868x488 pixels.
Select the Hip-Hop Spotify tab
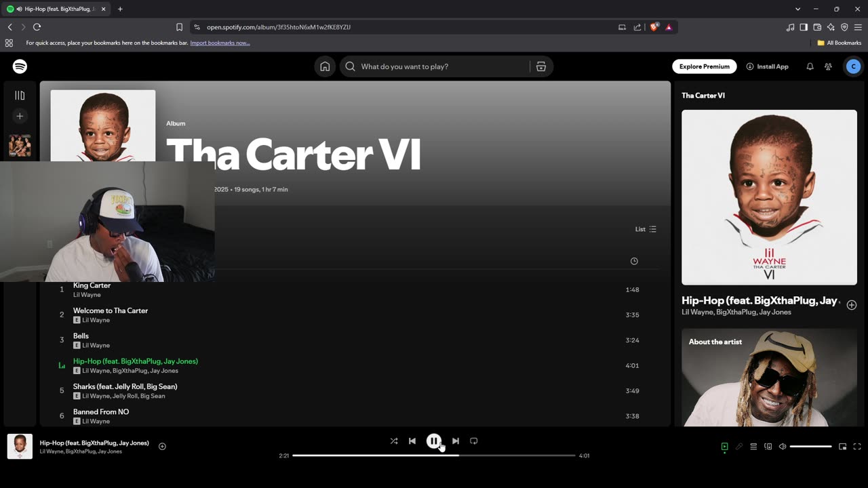pos(56,9)
